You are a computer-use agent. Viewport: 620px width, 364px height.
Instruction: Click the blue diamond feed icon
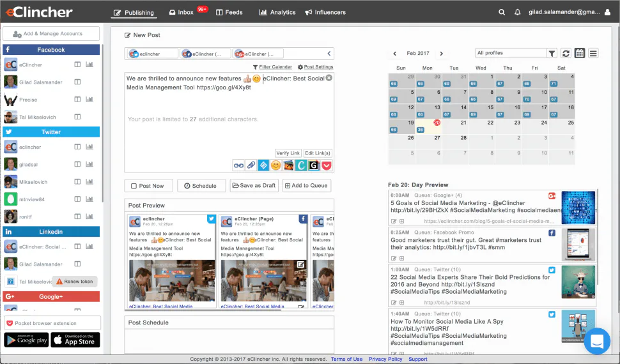click(x=263, y=165)
